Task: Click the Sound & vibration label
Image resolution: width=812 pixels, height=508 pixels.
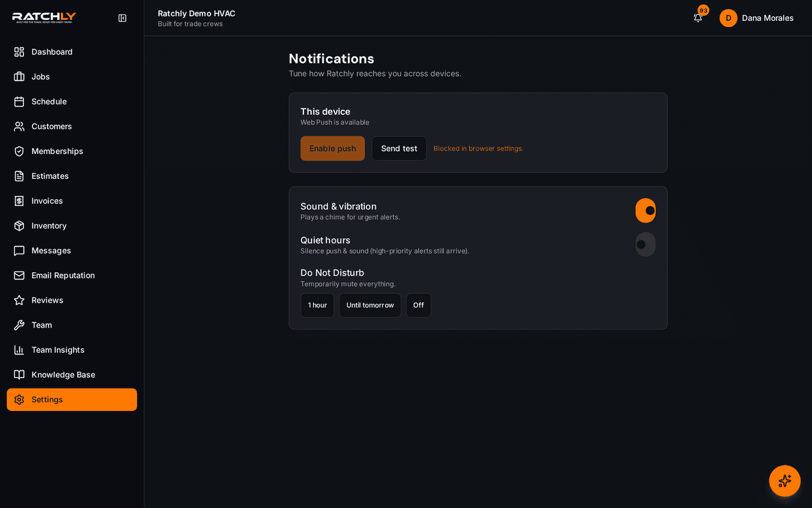Action: pos(339,206)
